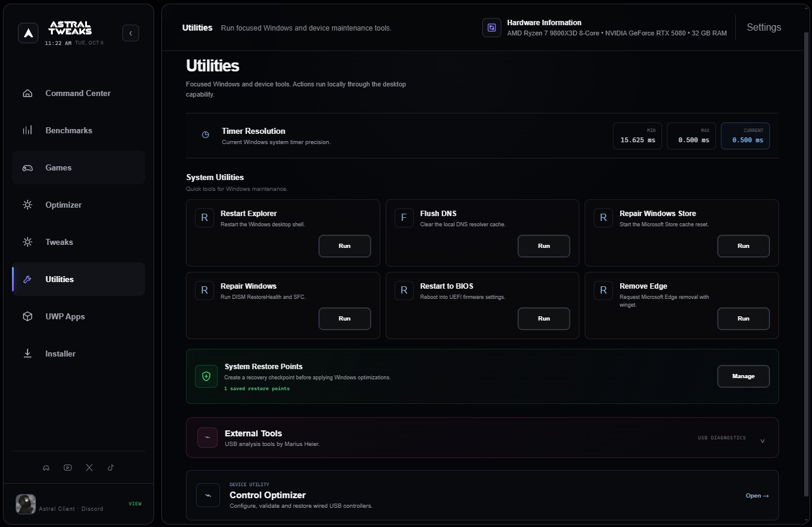812x527 pixels.
Task: Click the Tweaks sun icon
Action: (x=28, y=242)
